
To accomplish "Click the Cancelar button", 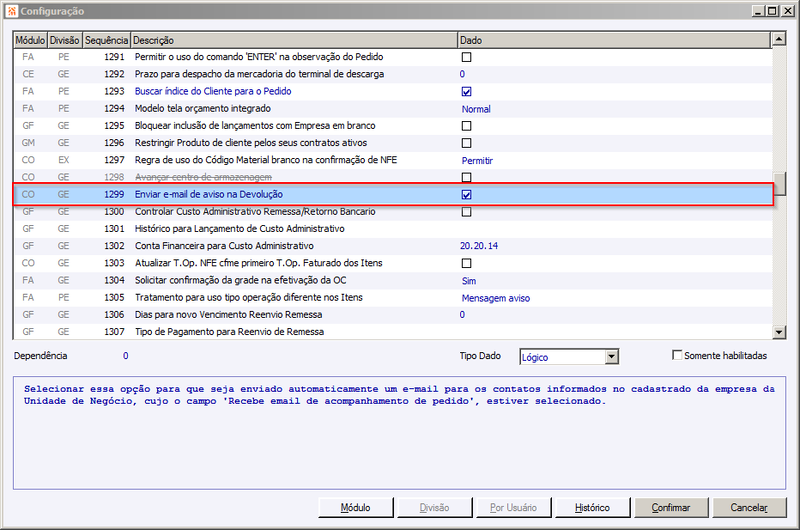I will point(749,508).
